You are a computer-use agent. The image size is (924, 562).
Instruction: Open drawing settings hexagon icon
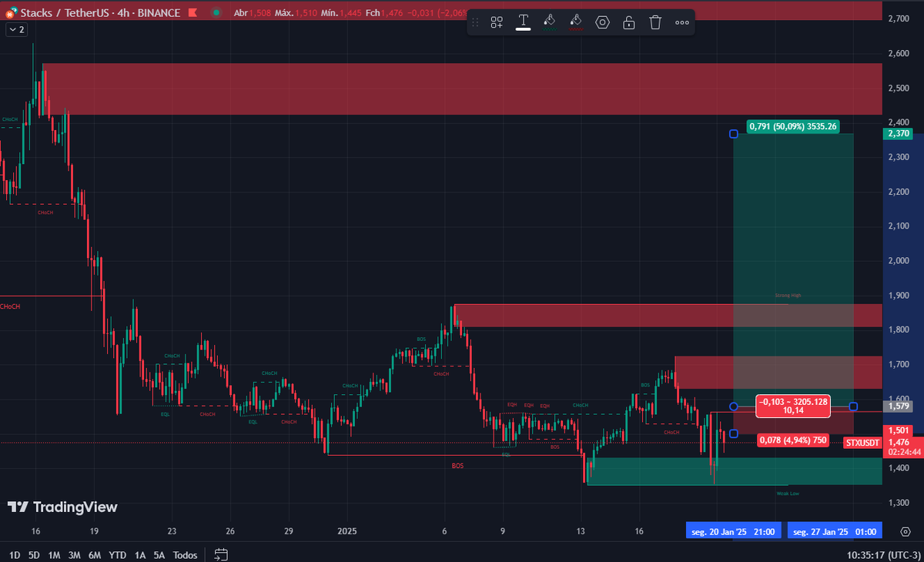602,22
